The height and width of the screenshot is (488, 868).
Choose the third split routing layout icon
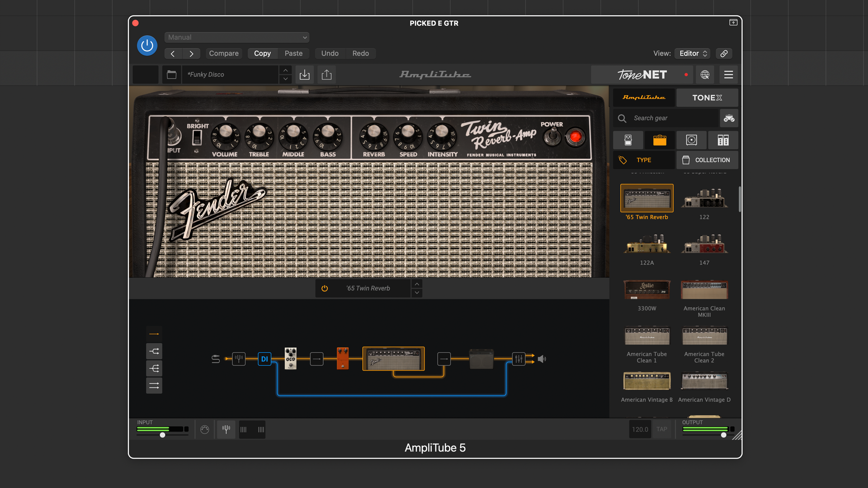(154, 368)
